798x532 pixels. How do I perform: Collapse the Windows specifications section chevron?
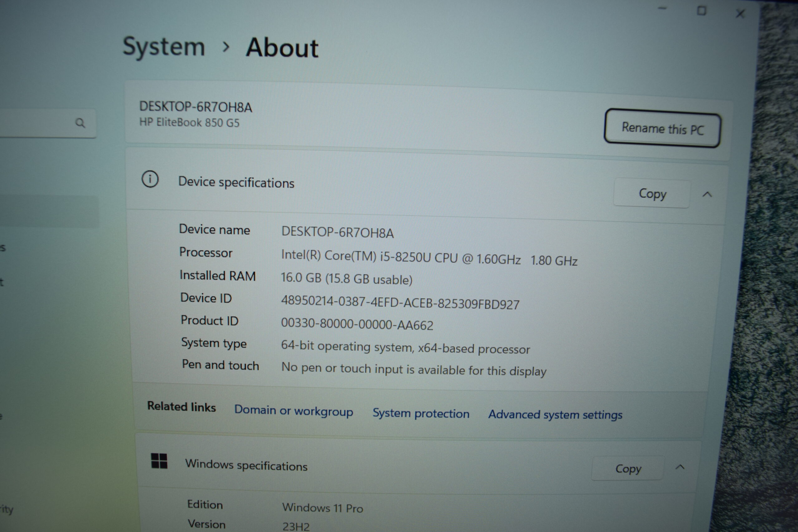(680, 467)
